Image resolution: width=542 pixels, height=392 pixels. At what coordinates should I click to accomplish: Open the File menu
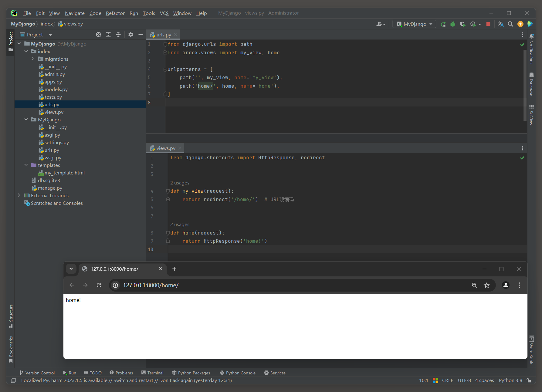[x=27, y=13]
